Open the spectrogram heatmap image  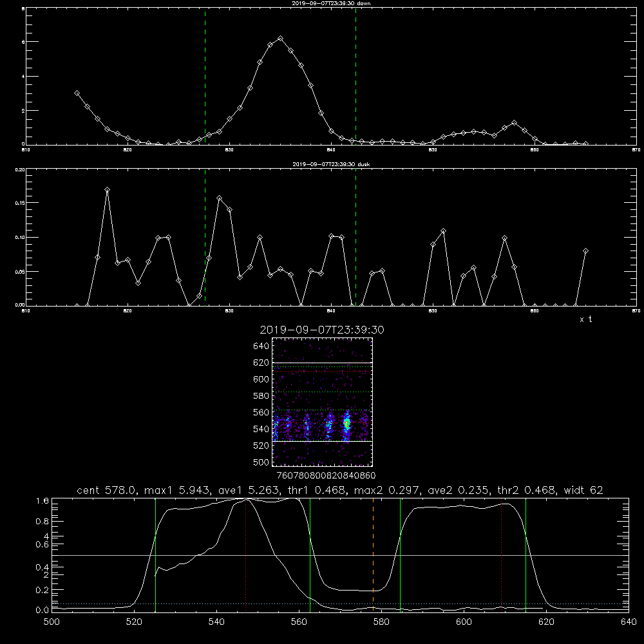pos(322,402)
